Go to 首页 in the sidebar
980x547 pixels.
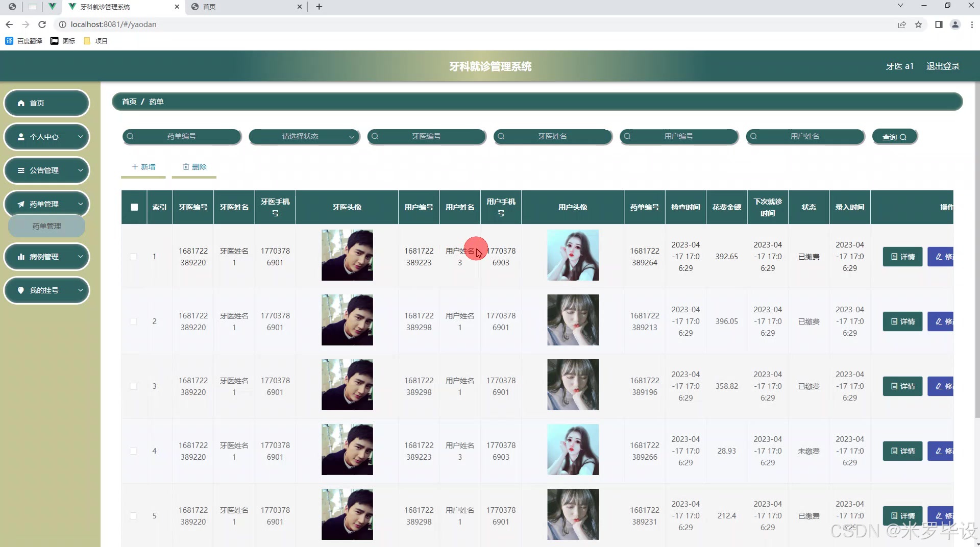click(46, 103)
